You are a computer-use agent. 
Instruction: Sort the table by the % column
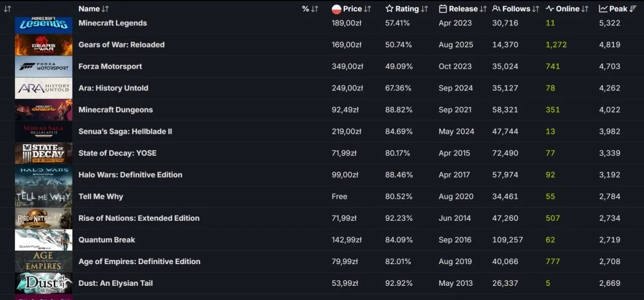(x=310, y=9)
